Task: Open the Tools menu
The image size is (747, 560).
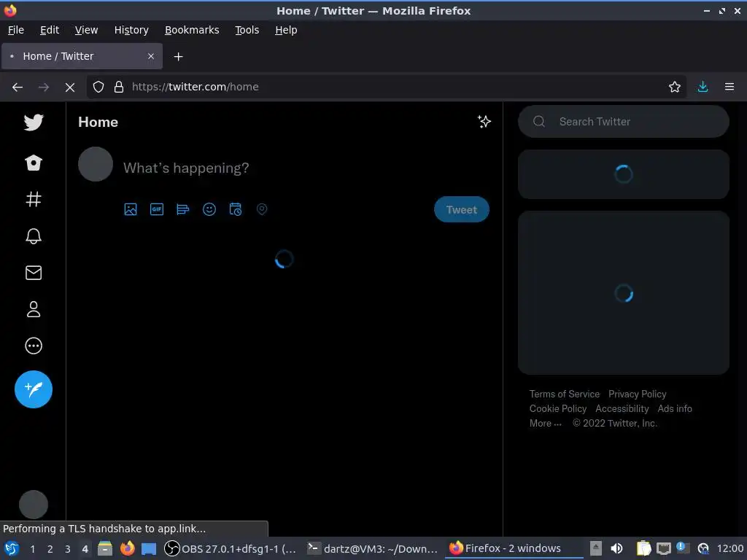Action: coord(247,30)
